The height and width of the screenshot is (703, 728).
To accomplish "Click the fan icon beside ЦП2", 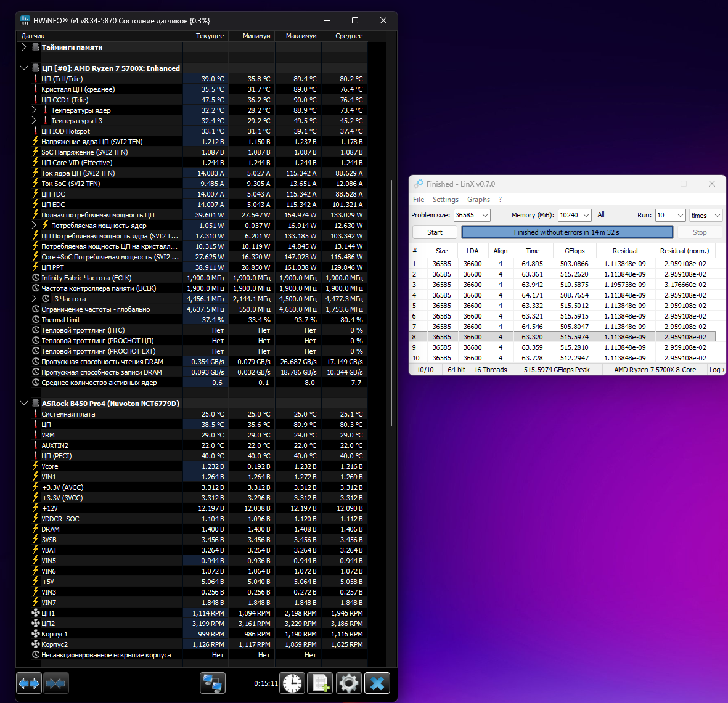I will 36,623.
